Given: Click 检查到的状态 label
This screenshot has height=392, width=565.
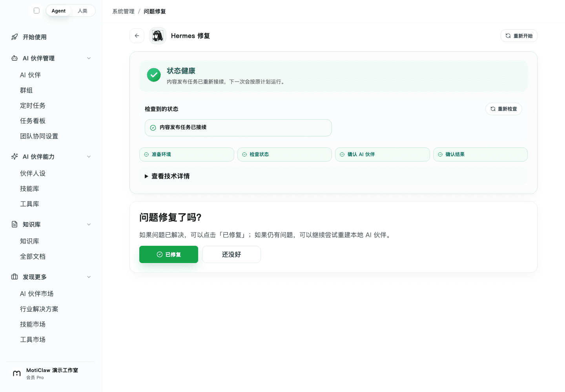Looking at the screenshot, I should pyautogui.click(x=161, y=109).
